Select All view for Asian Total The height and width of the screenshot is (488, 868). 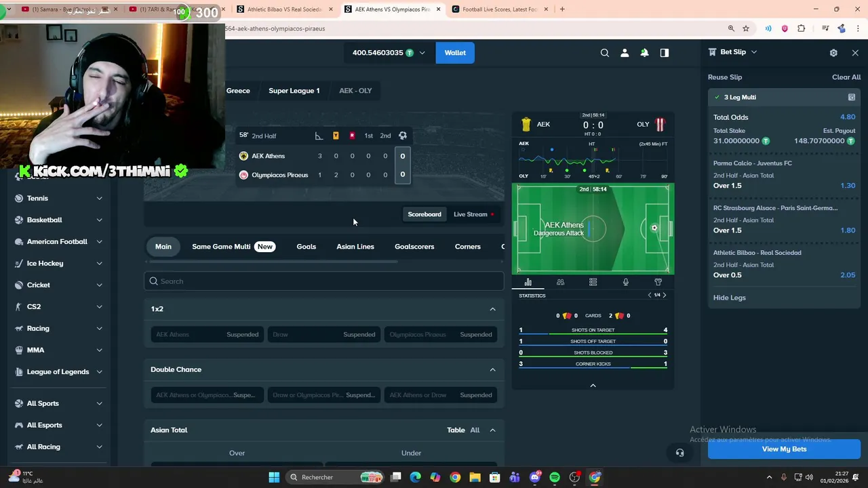[475, 430]
